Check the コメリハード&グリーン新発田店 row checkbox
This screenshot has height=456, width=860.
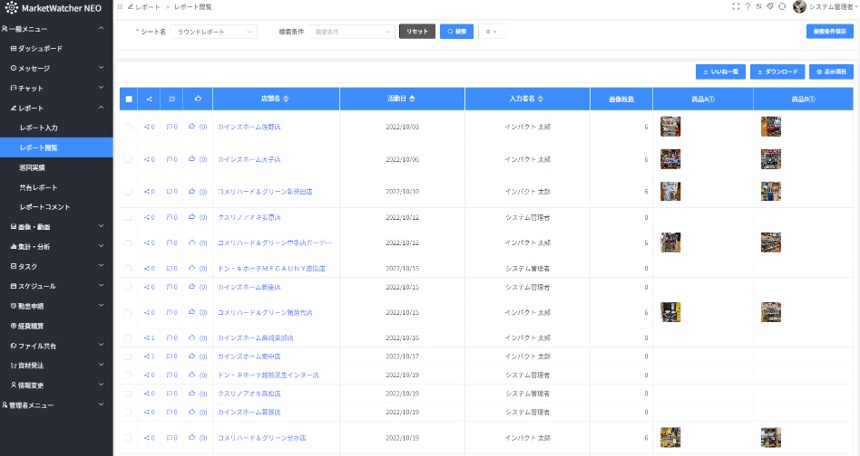click(x=128, y=192)
